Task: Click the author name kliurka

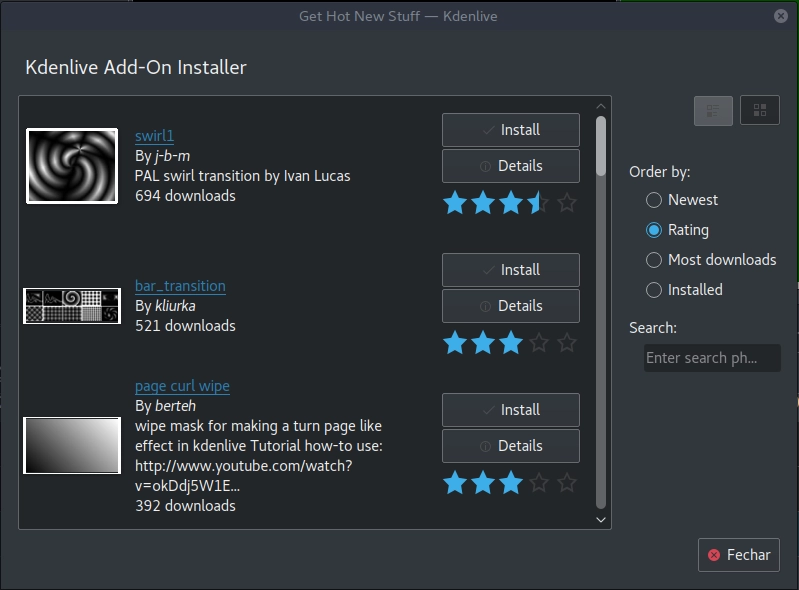Action: point(175,306)
